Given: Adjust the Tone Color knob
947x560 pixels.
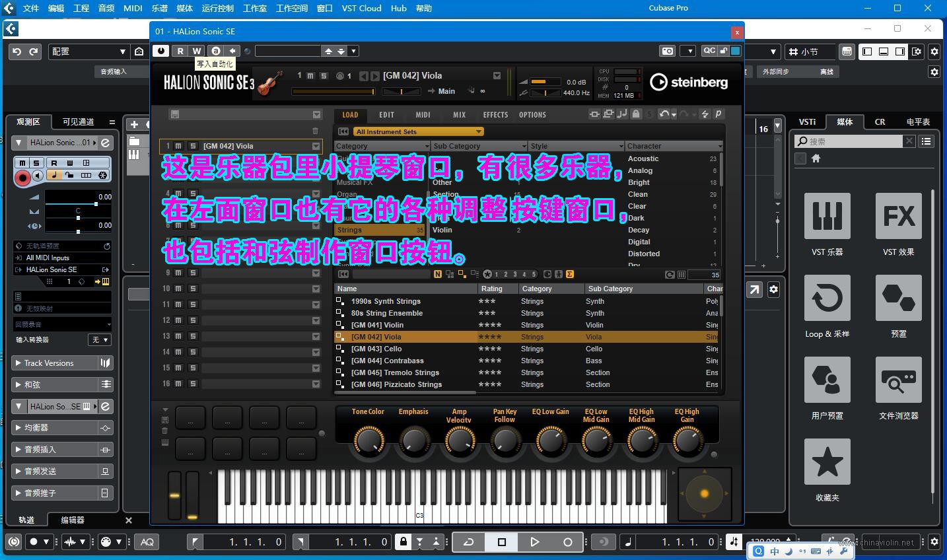Looking at the screenshot, I should 368,440.
